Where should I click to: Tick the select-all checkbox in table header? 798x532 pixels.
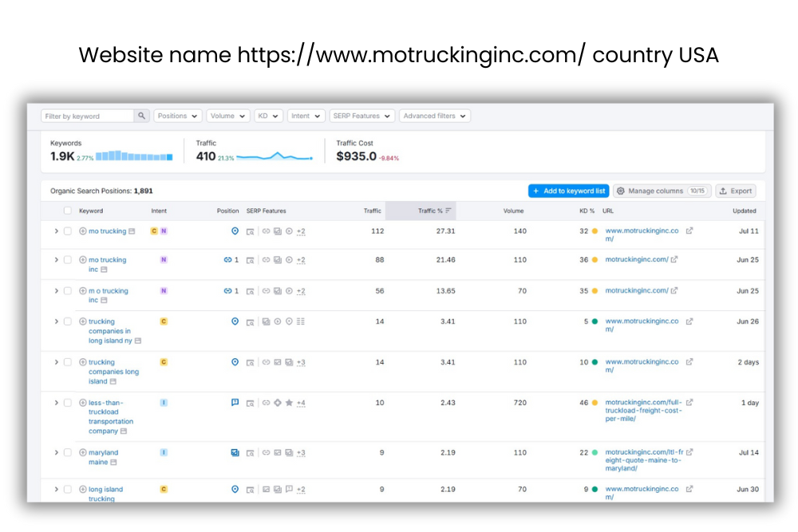(x=68, y=211)
